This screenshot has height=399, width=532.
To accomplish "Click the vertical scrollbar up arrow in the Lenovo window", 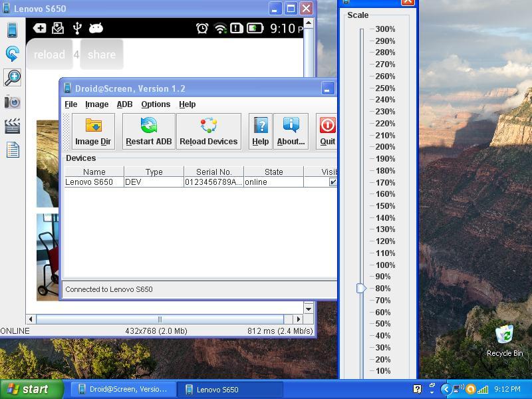I will 309,23.
